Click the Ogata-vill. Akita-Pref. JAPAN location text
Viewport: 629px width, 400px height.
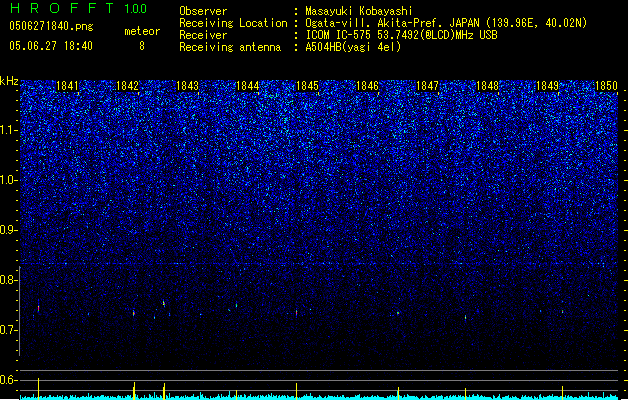(446, 23)
